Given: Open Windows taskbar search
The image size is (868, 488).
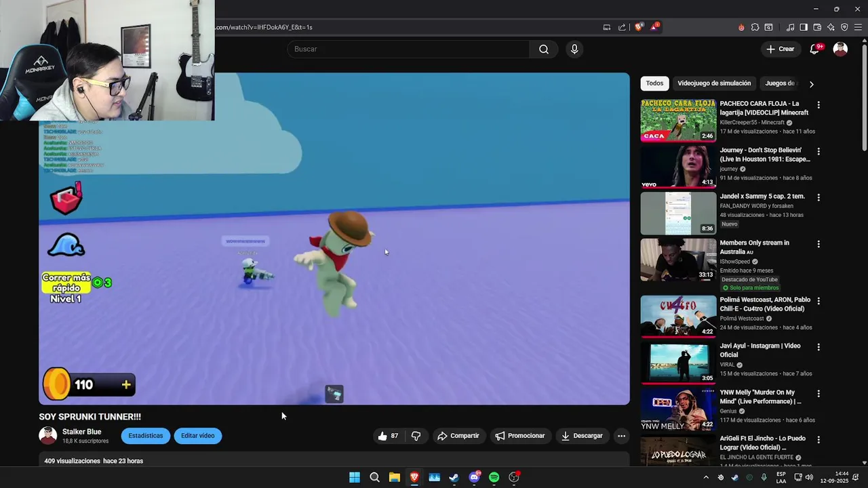Looking at the screenshot, I should tap(374, 477).
